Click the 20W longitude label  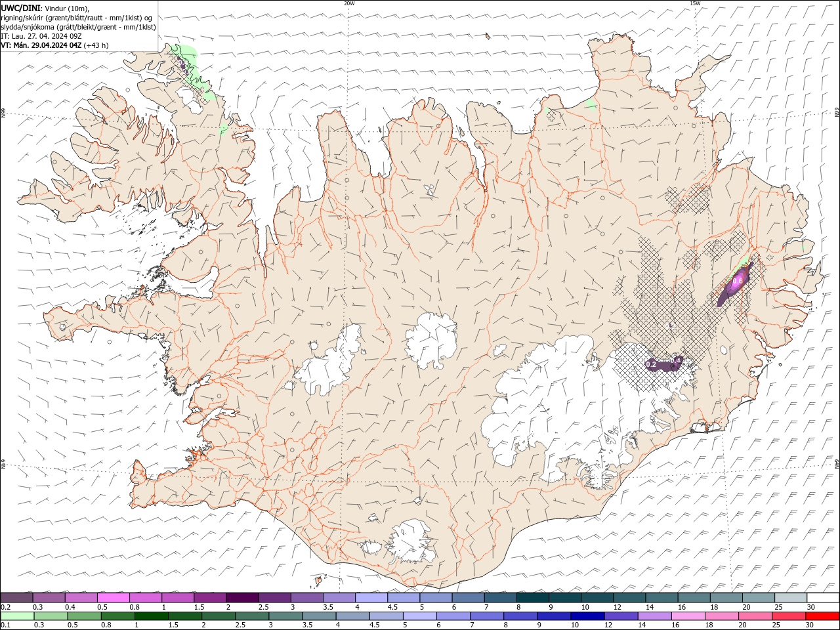click(349, 3)
